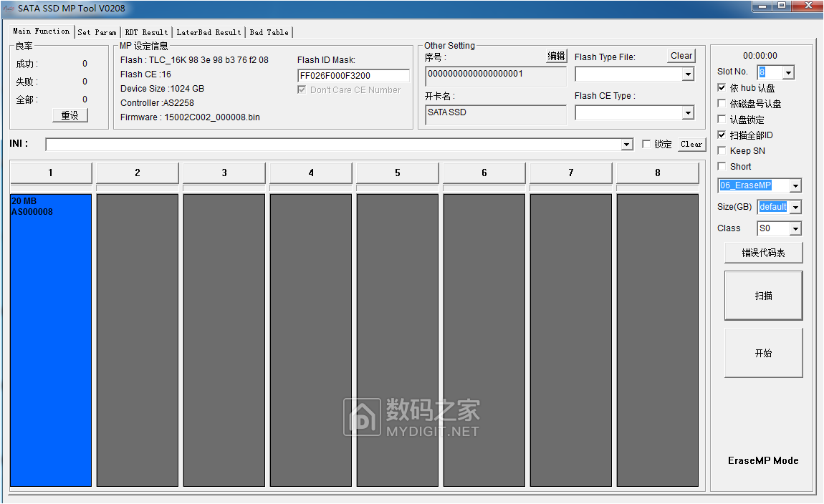This screenshot has width=824, height=504.
Task: Select the Main Function tab
Action: click(x=41, y=31)
